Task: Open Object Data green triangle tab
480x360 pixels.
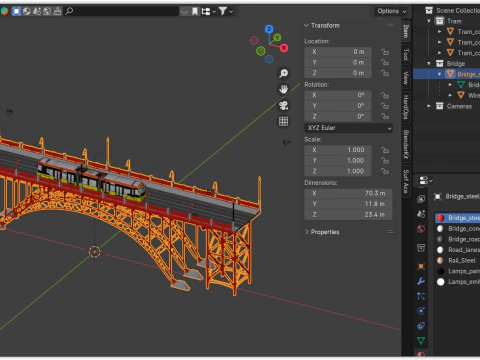Action: point(421,340)
